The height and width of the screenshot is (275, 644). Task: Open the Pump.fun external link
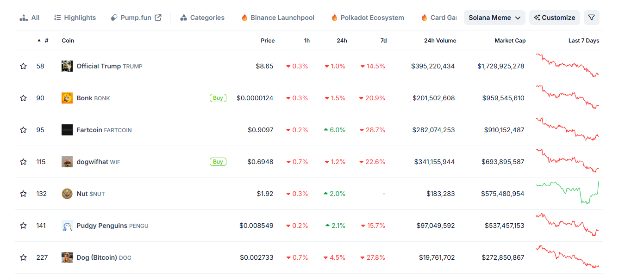coord(136,18)
